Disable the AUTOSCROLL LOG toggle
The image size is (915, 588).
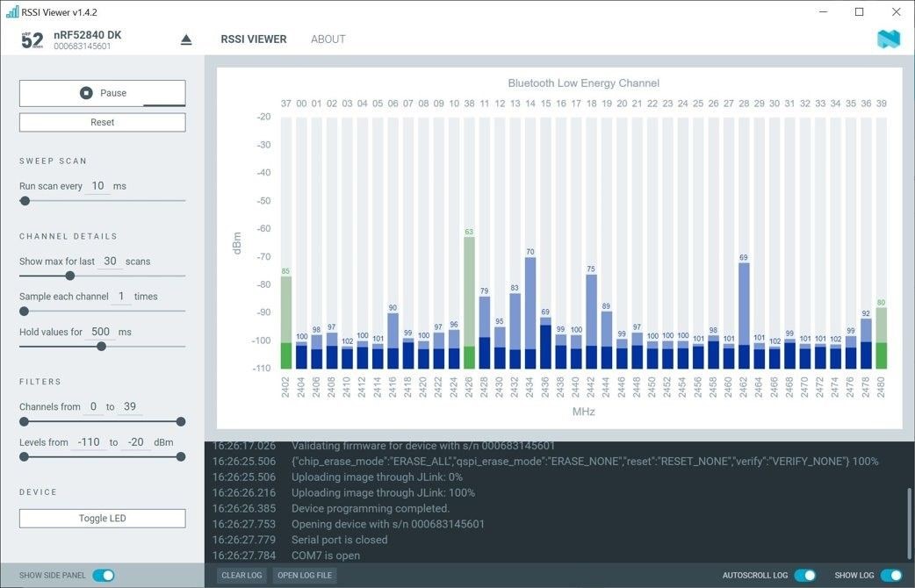coord(803,575)
